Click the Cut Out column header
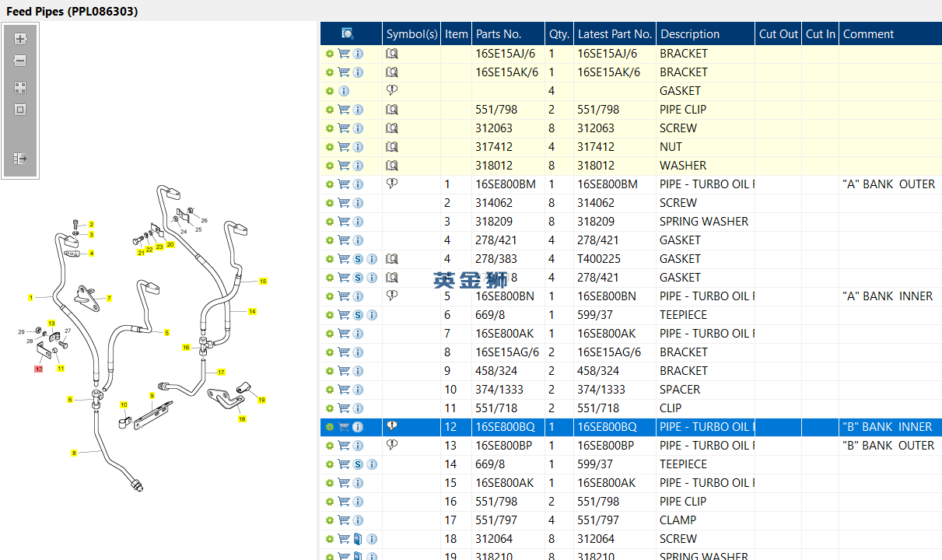942x560 pixels. click(x=779, y=34)
